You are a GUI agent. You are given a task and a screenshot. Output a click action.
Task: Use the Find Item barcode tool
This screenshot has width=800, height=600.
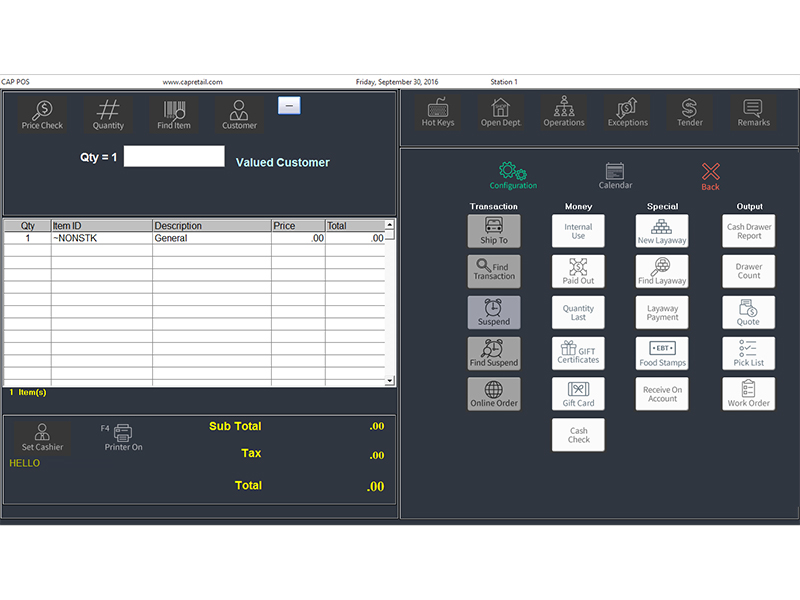[174, 113]
